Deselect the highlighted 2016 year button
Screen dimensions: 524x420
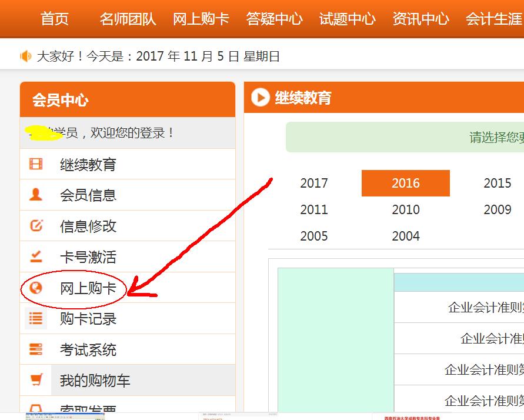click(405, 183)
